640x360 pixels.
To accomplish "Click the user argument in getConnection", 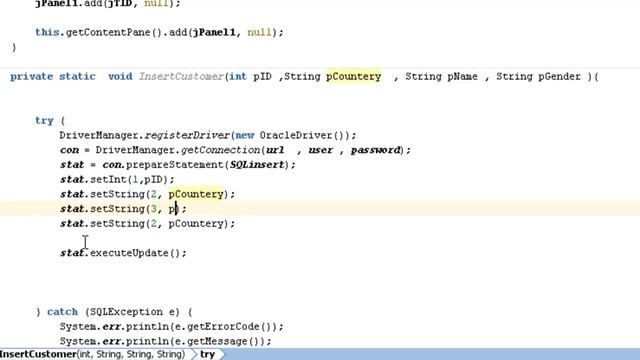I will click(x=320, y=150).
